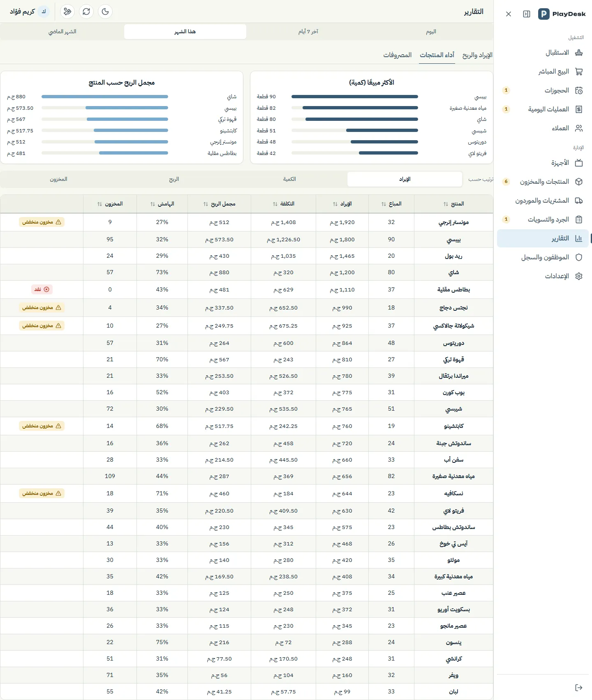
Task: Open كريم فؤاد user profile
Action: point(29,12)
